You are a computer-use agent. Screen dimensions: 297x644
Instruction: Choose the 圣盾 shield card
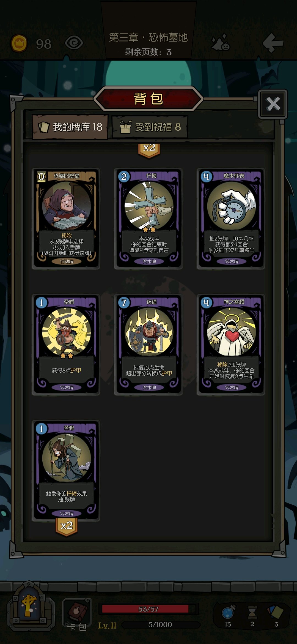click(x=66, y=345)
